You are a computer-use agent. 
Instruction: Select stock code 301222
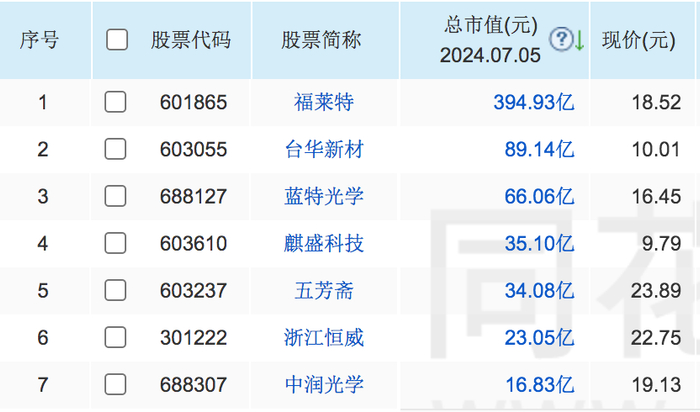193,337
